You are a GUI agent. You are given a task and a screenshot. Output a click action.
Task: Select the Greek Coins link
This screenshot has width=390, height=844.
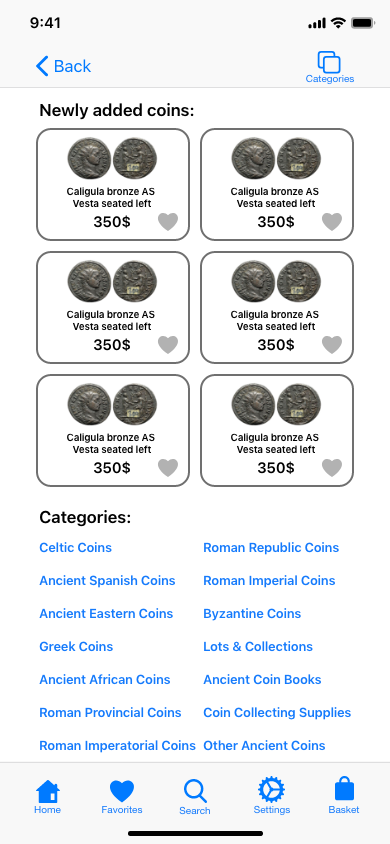(x=76, y=646)
